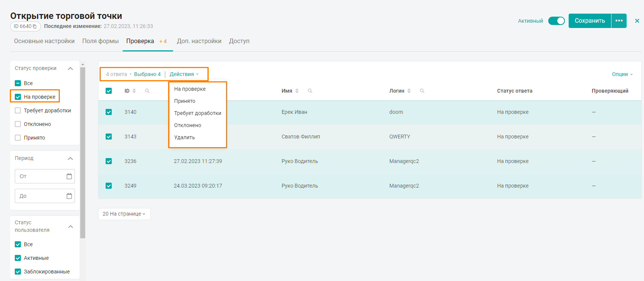The height and width of the screenshot is (281, 644).
Task: Uncheck the row checkbox for ID 3249
Action: [x=109, y=186]
